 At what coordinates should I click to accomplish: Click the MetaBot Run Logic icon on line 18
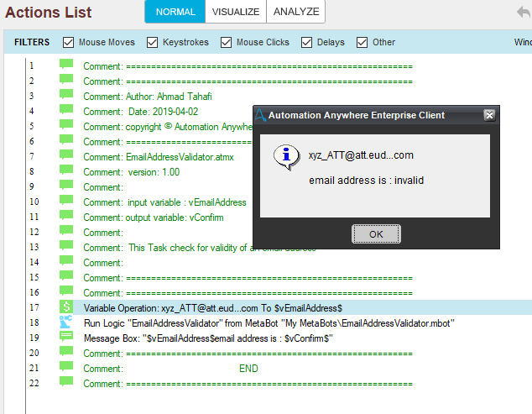click(x=65, y=322)
